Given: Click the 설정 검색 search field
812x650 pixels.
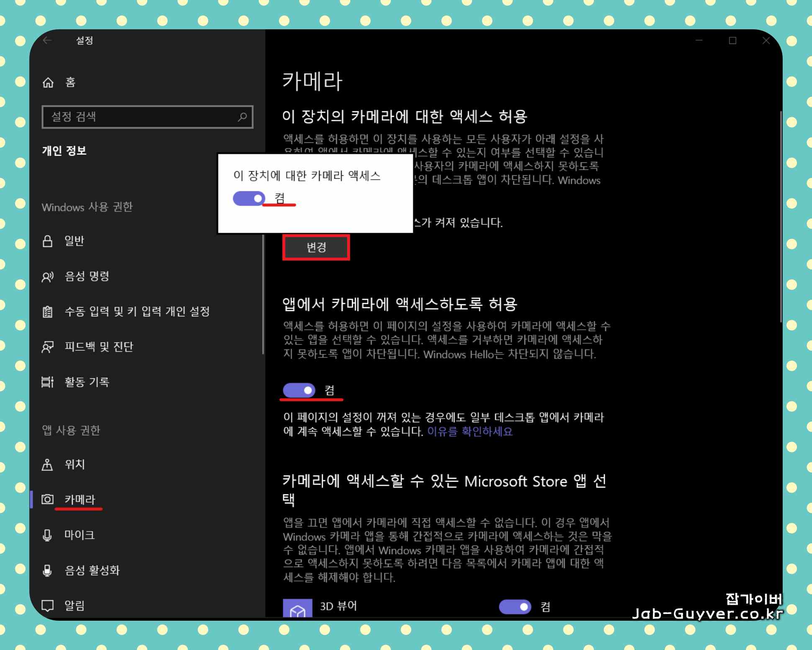Looking at the screenshot, I should point(142,117).
